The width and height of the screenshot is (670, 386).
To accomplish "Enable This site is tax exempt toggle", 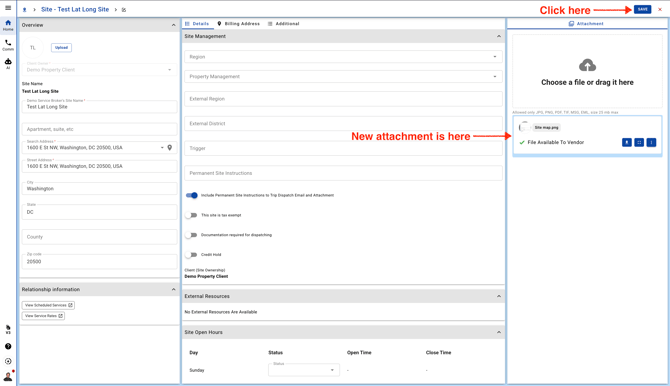I will click(191, 215).
